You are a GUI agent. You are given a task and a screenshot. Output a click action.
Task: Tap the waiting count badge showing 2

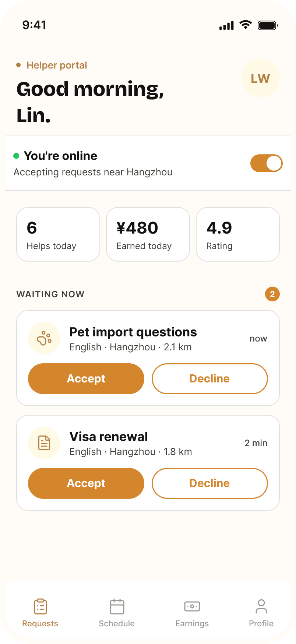coord(272,294)
